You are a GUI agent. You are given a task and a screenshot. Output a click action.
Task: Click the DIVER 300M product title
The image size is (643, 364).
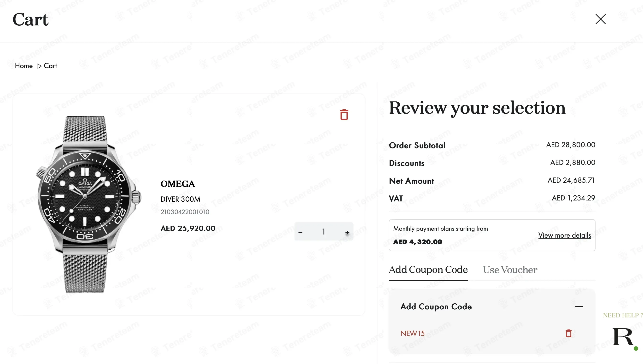pyautogui.click(x=181, y=199)
